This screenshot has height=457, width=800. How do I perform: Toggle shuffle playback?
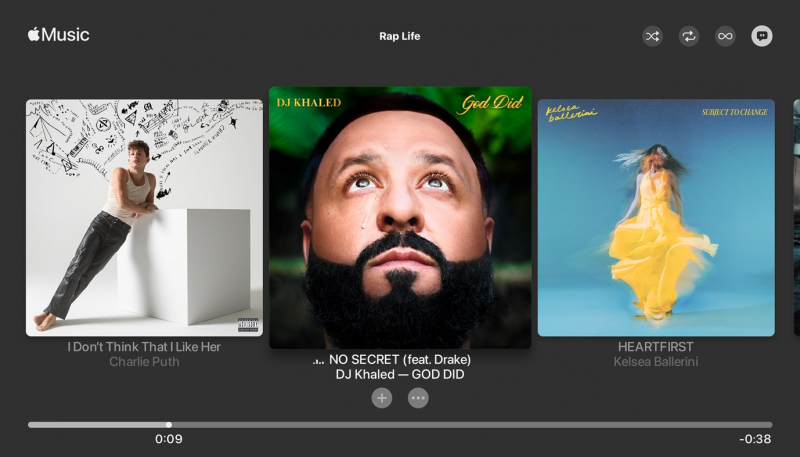pos(652,36)
